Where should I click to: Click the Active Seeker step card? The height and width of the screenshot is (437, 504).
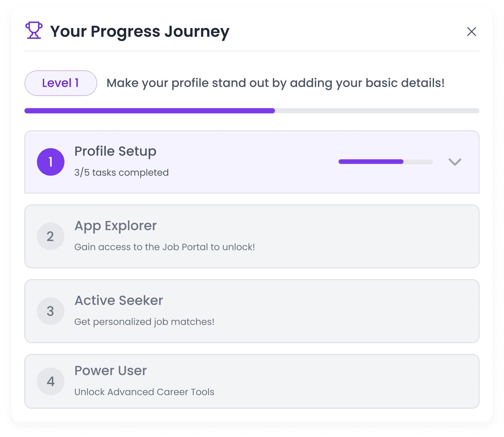(252, 311)
